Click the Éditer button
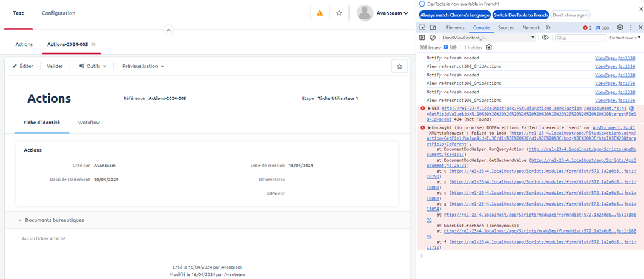Screen dimensions: 644x279 click(23, 66)
